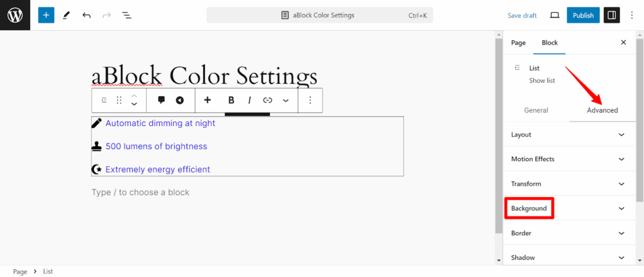Screen dimensions: 644x277
Task: Click list item Automatic dimming at night
Action: [x=160, y=123]
